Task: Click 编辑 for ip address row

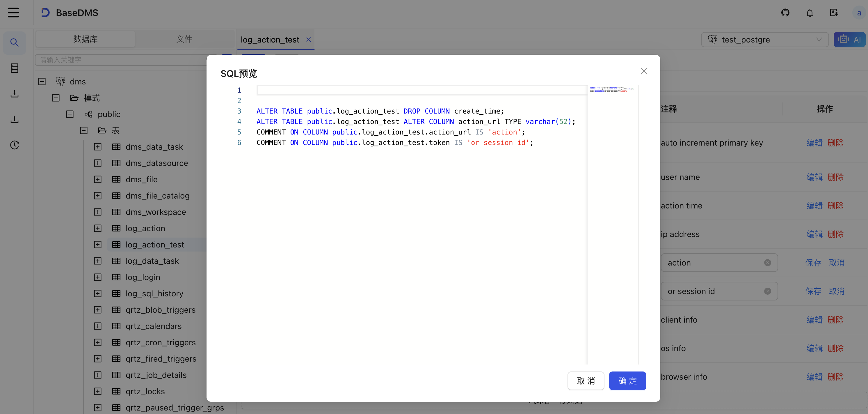Action: (x=814, y=234)
